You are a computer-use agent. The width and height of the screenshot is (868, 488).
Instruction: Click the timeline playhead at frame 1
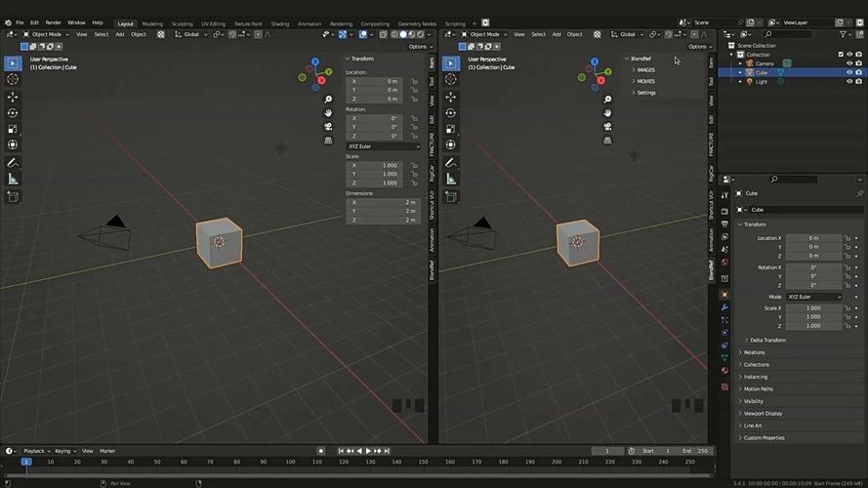point(25,462)
